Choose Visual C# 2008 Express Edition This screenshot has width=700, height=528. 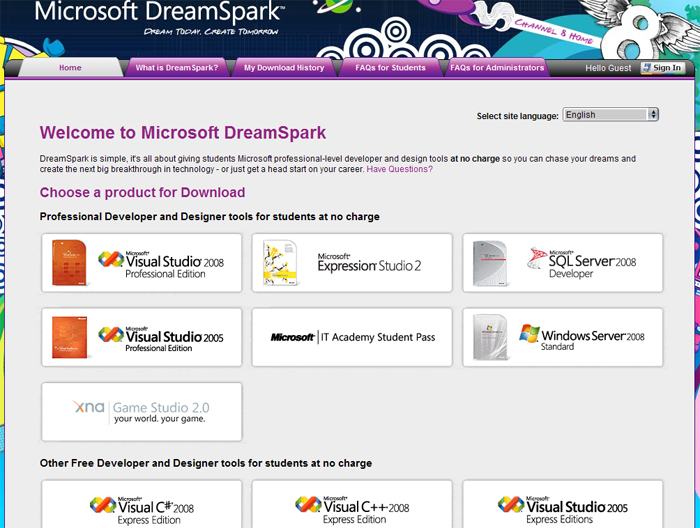click(x=142, y=504)
